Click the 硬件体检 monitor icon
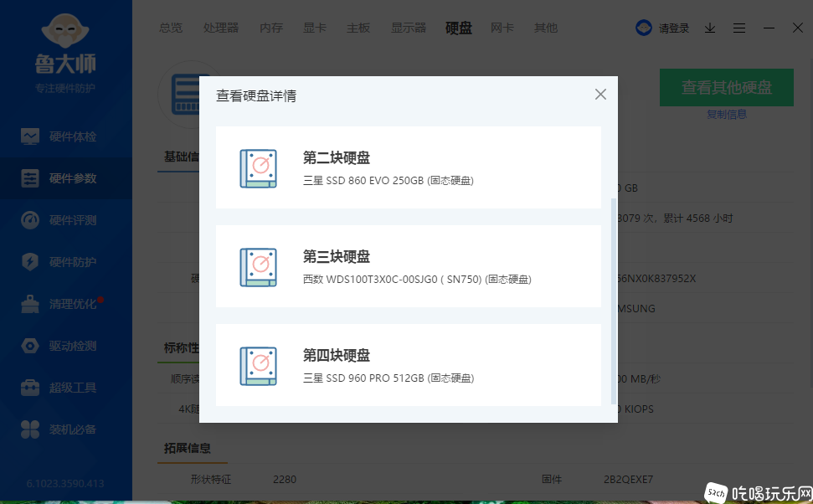Image resolution: width=813 pixels, height=504 pixels. pyautogui.click(x=30, y=137)
